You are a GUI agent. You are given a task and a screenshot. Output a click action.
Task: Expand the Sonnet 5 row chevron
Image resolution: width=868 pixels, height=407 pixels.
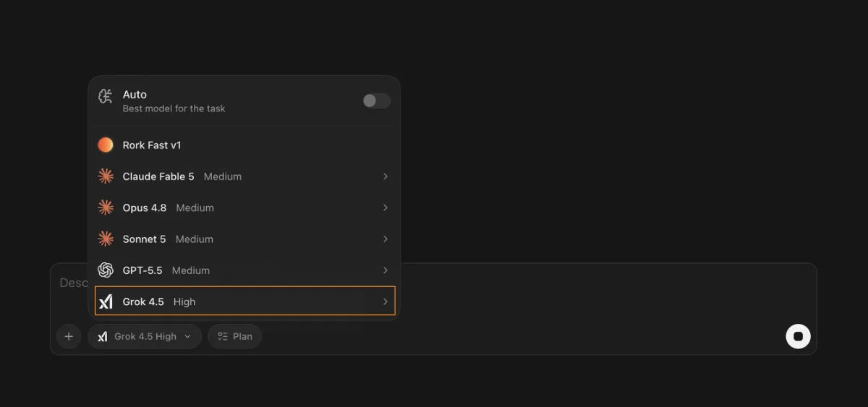(386, 239)
